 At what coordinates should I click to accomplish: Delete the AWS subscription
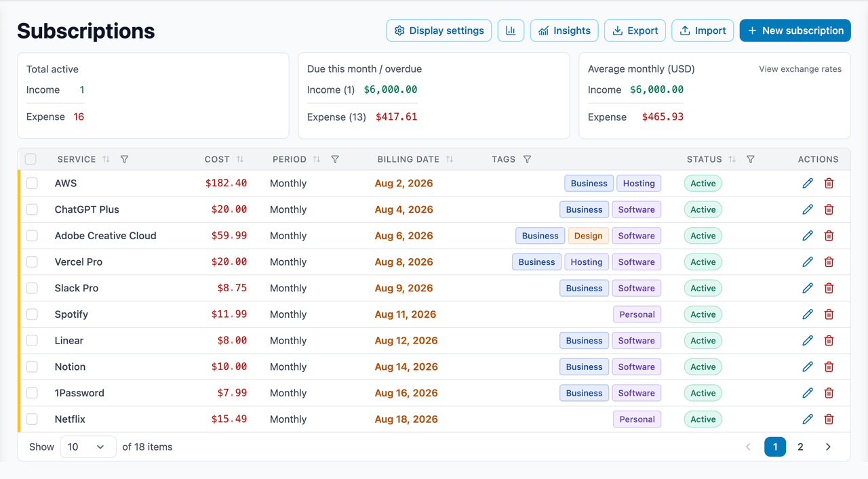[829, 183]
